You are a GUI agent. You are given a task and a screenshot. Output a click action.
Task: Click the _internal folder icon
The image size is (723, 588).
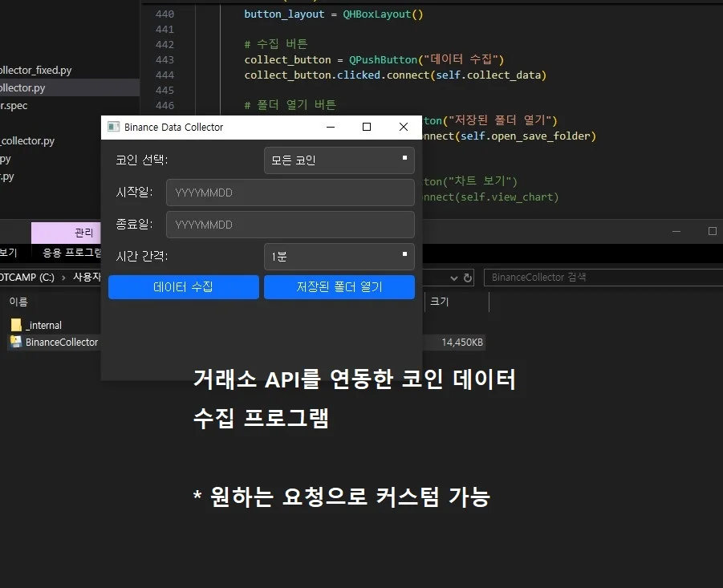pyautogui.click(x=16, y=325)
